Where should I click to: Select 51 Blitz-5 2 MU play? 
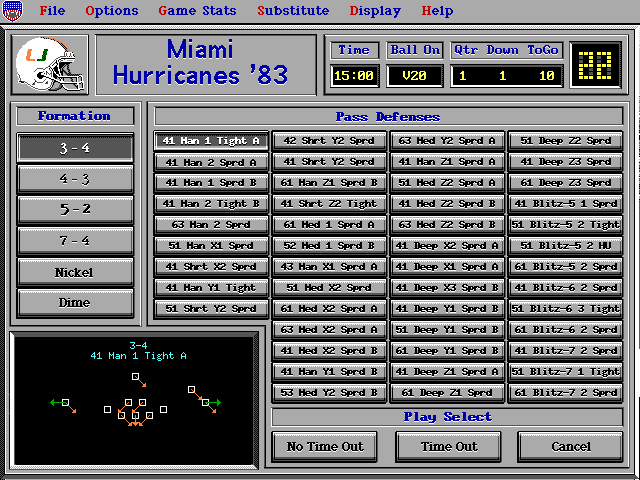pyautogui.click(x=565, y=246)
